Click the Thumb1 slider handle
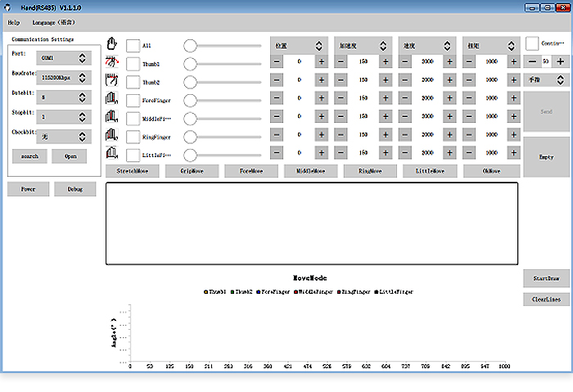This screenshot has height=392, width=573. (190, 63)
